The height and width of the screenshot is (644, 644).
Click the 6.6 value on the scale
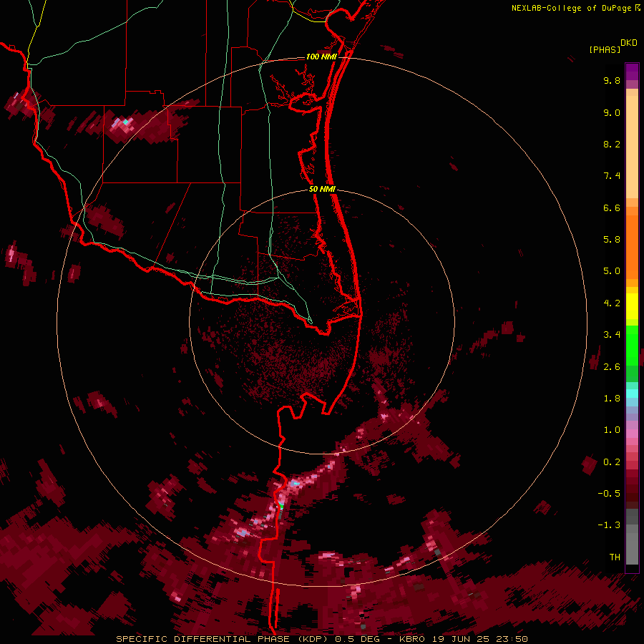612,208
